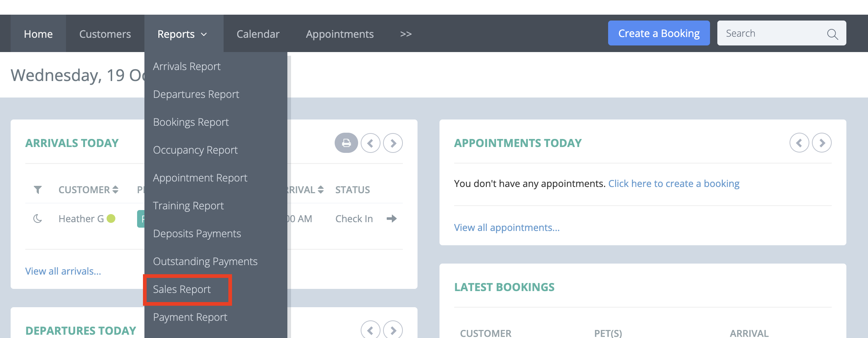Click the print icon in Arrivals Today
Screen dimensions: 868x338
coord(346,143)
